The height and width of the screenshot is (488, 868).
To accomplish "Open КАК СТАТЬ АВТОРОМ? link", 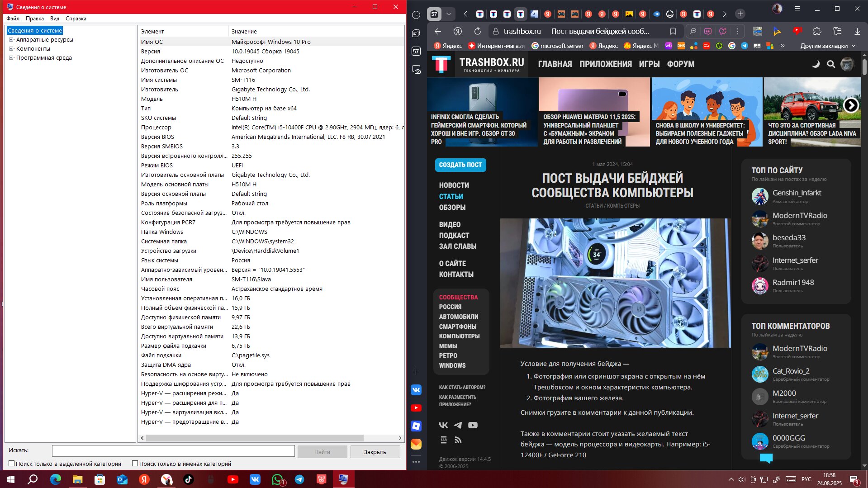I will tap(462, 387).
